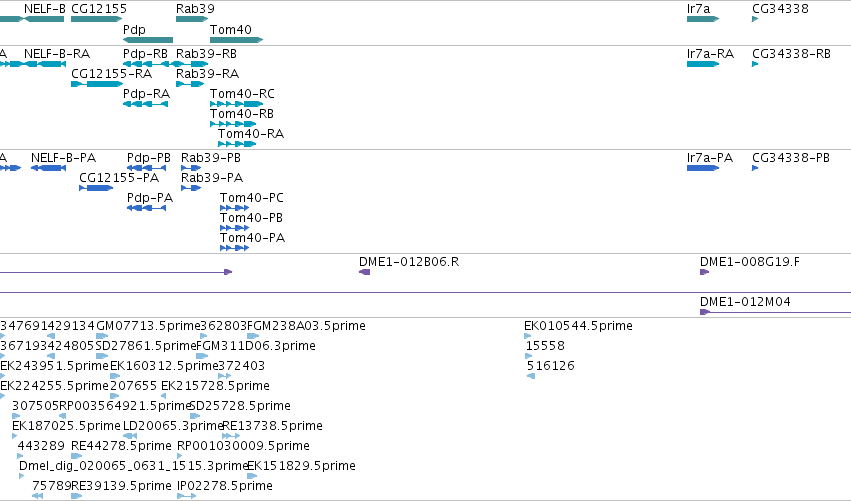
Task: Select the Pdp-RB transcript glyph
Action: click(x=145, y=64)
